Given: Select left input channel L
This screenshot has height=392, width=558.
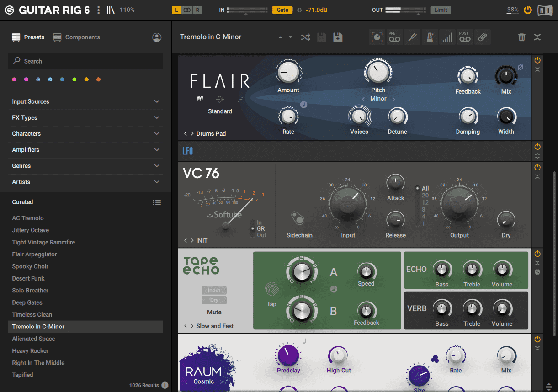Looking at the screenshot, I should [x=176, y=10].
